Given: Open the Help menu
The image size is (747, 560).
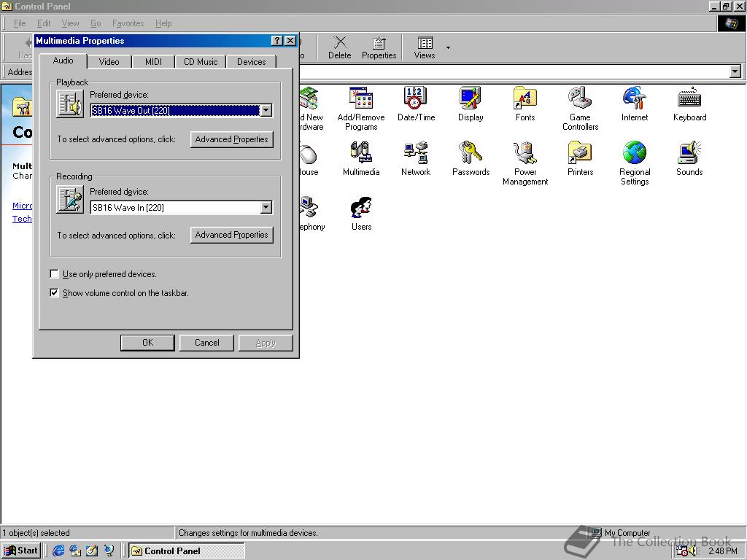Looking at the screenshot, I should click(163, 23).
